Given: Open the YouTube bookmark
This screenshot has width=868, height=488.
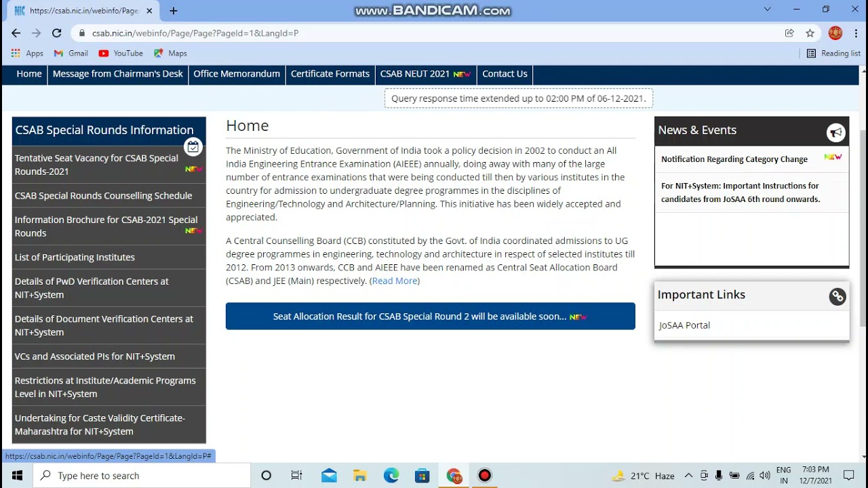Looking at the screenshot, I should (x=121, y=53).
